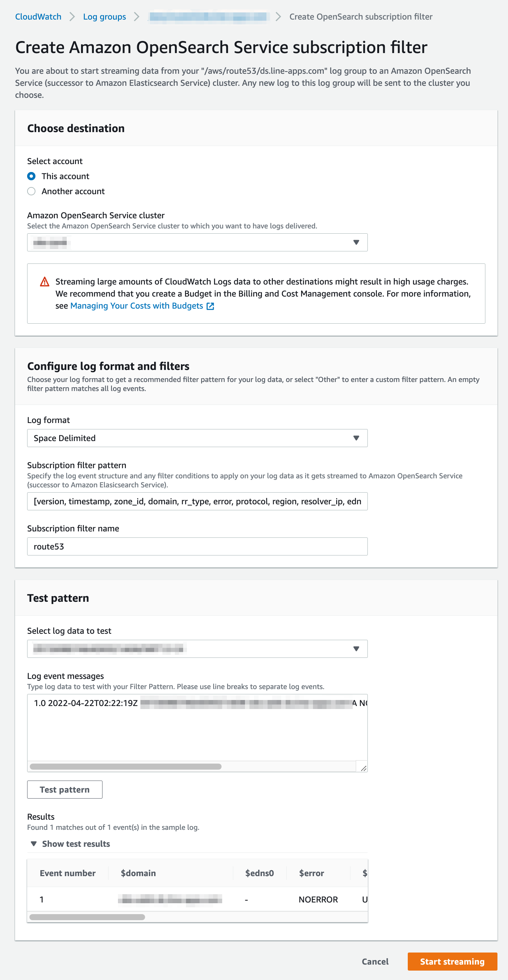This screenshot has width=508, height=980.
Task: Click the warning triangle icon
Action: coord(44,282)
